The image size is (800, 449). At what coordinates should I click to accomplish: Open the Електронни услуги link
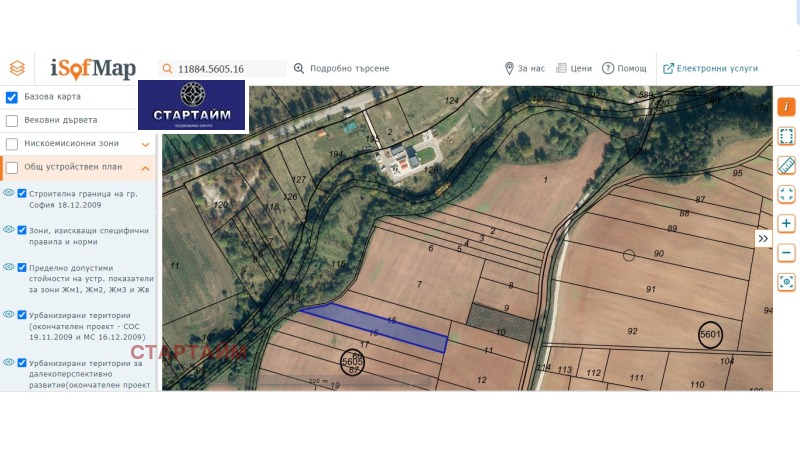(710, 68)
